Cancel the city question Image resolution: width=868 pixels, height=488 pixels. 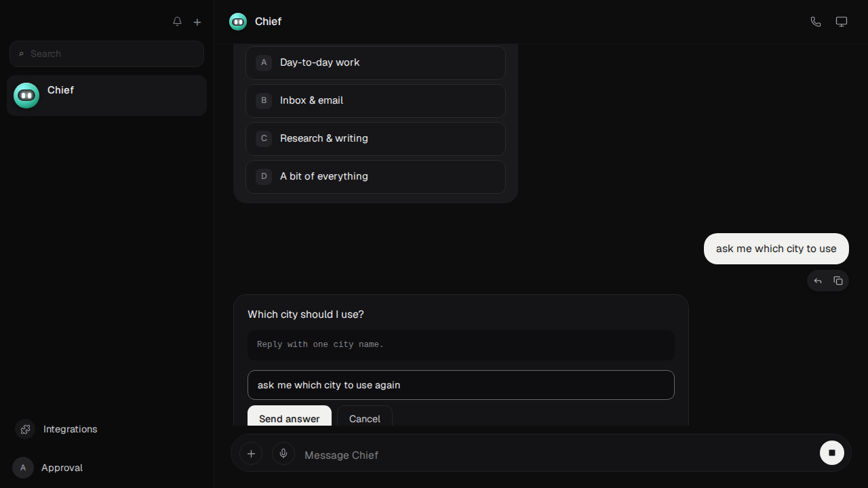click(x=365, y=418)
